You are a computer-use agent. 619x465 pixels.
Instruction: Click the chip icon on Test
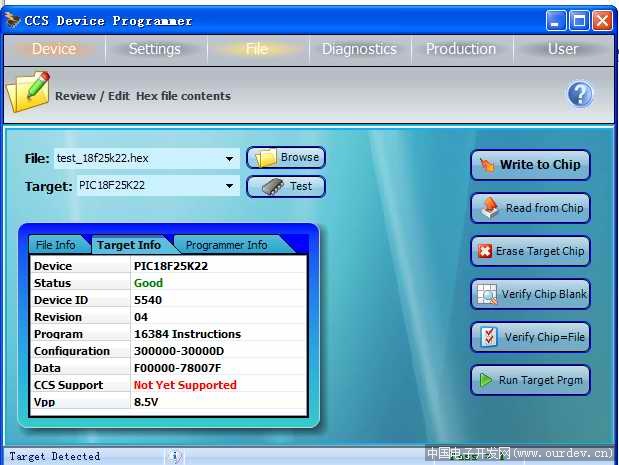273,187
